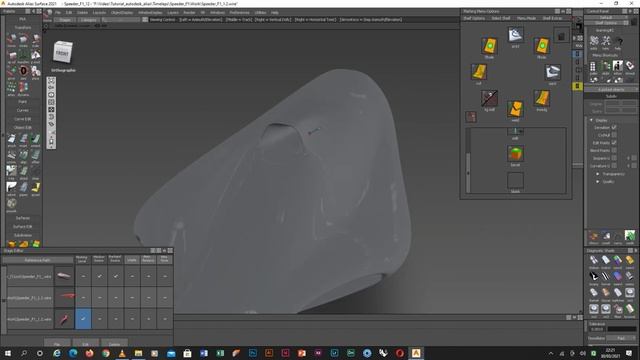Expand the Curves palette section

22,110
